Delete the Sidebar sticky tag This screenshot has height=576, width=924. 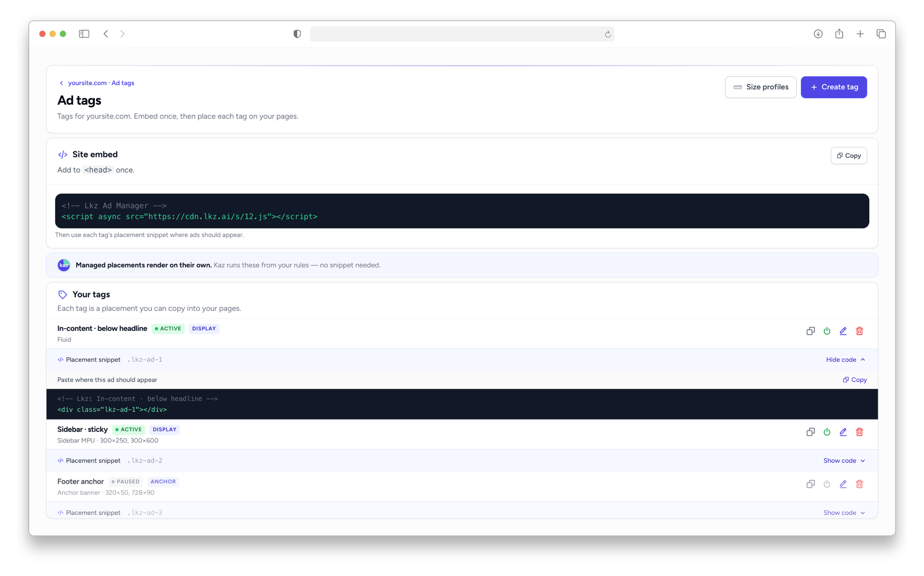[x=859, y=432]
